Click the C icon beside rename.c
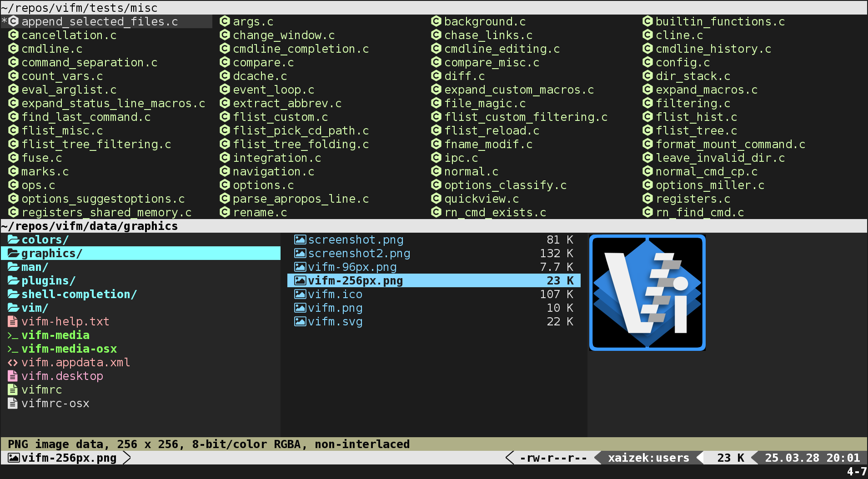The image size is (868, 479). (225, 212)
